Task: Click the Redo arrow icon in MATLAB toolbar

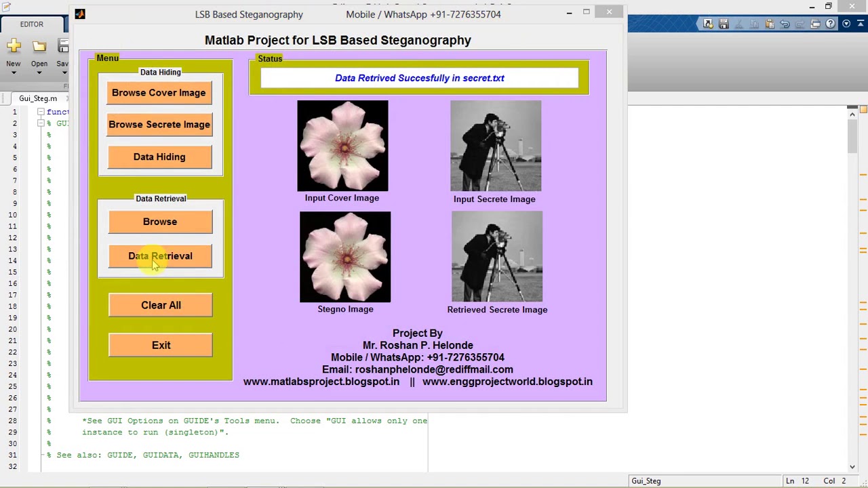Action: 800,24
